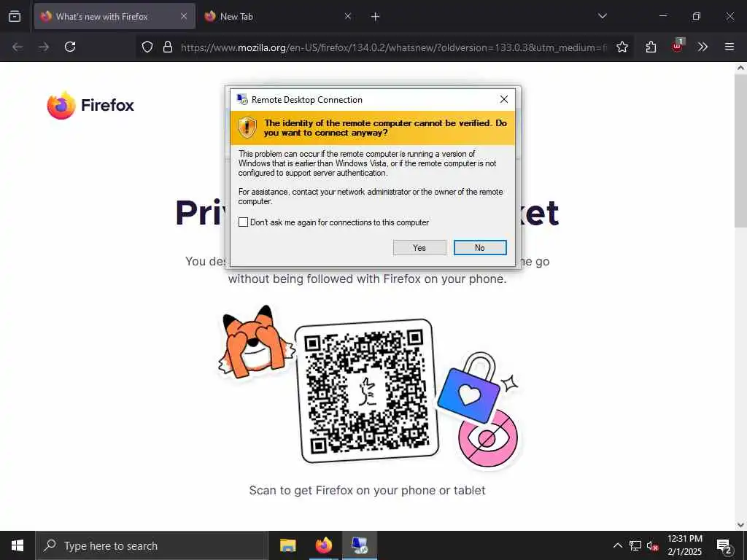747x560 pixels.
Task: Open the Extensions puzzle icon
Action: [x=651, y=47]
